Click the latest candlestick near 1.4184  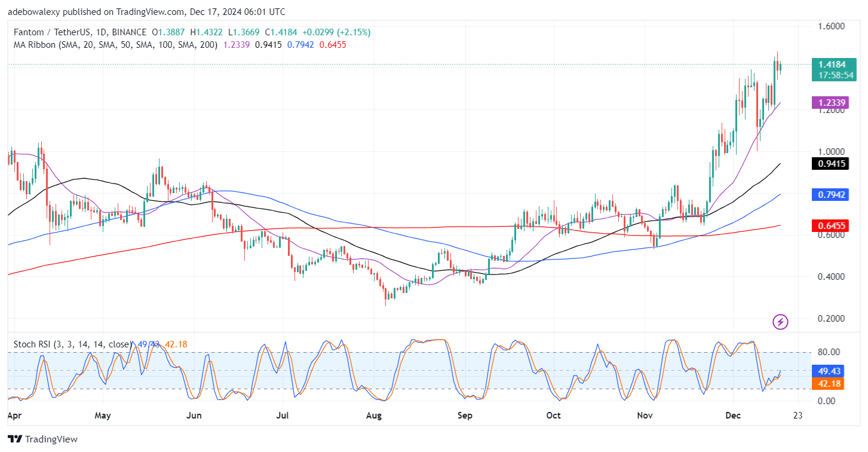[780, 67]
